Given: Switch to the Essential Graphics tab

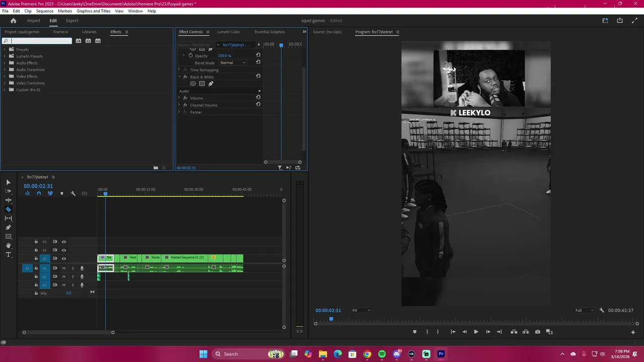Looking at the screenshot, I should 269,32.
